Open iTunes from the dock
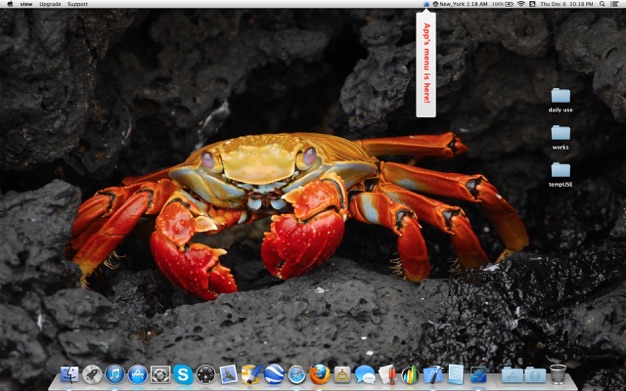The height and width of the screenshot is (391, 626). [x=115, y=375]
